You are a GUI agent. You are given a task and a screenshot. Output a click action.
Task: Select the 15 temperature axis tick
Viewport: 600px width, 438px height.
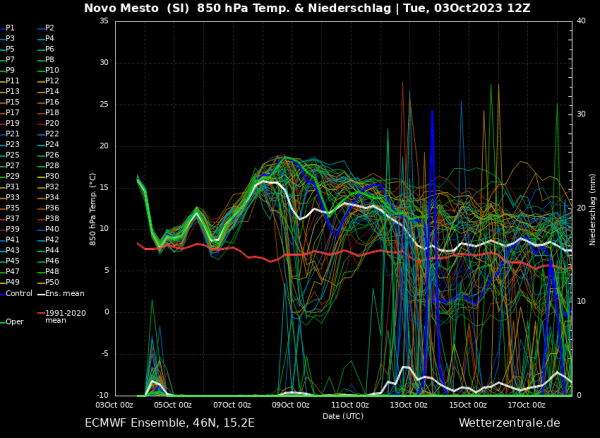click(x=104, y=188)
